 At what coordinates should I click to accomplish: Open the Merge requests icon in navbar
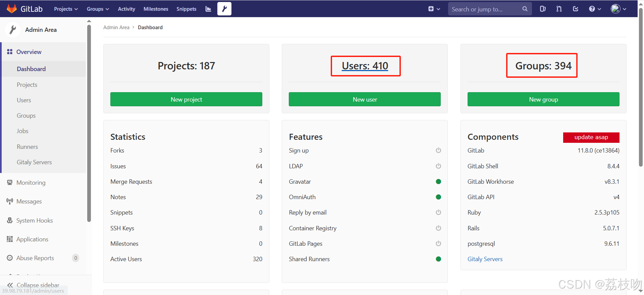559,9
